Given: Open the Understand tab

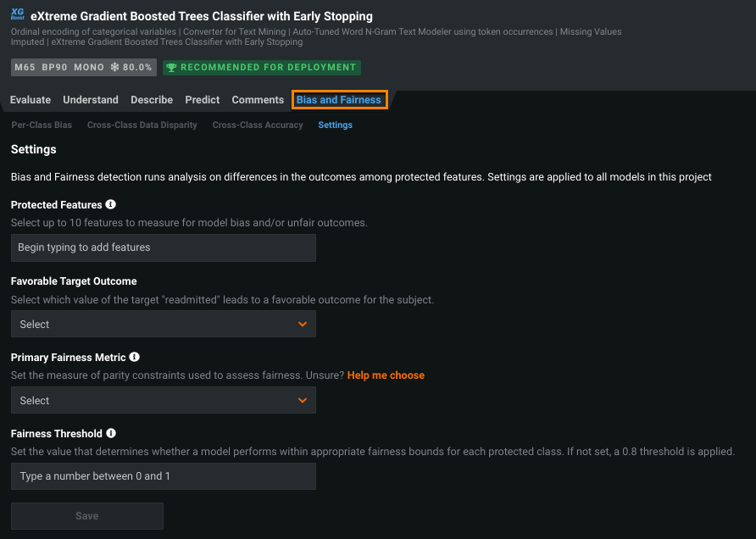Looking at the screenshot, I should (91, 100).
